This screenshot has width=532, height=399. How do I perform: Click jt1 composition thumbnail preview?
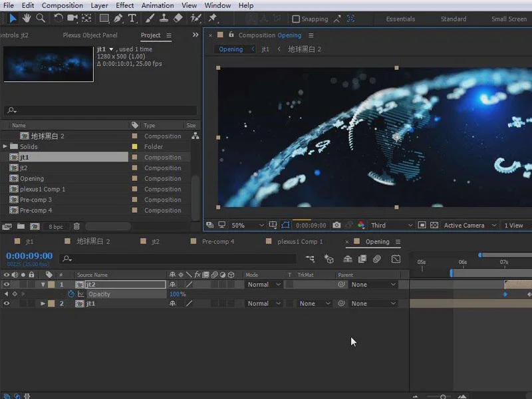[49, 64]
